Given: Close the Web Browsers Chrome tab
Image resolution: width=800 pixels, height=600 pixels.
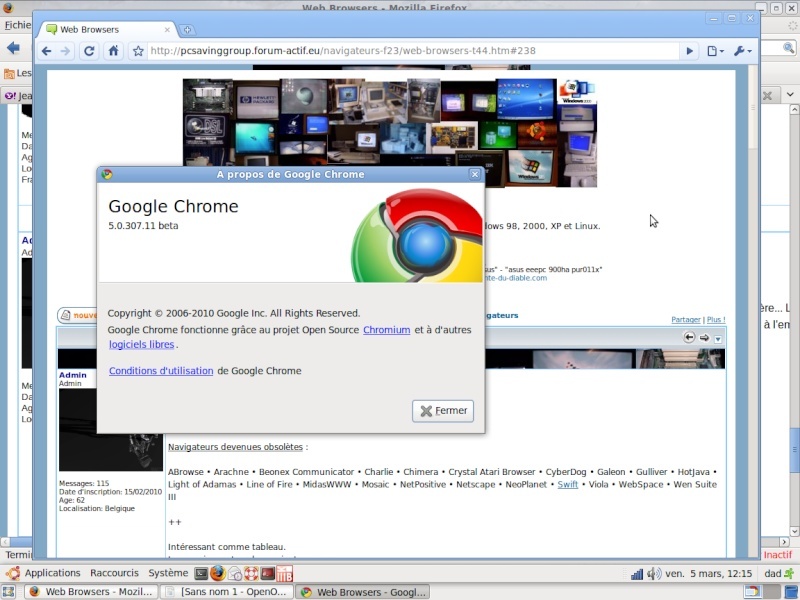Looking at the screenshot, I should [x=167, y=30].
